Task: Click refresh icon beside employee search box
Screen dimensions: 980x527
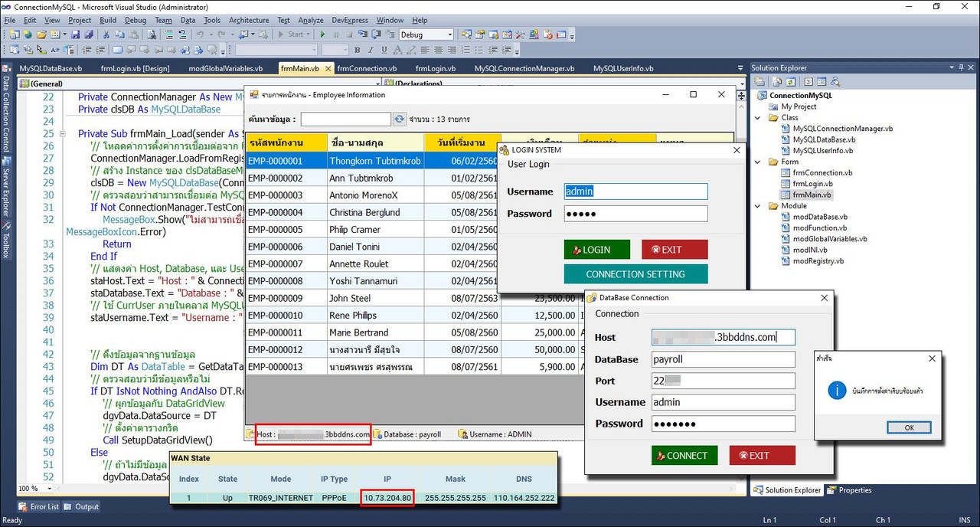Action: [399, 119]
